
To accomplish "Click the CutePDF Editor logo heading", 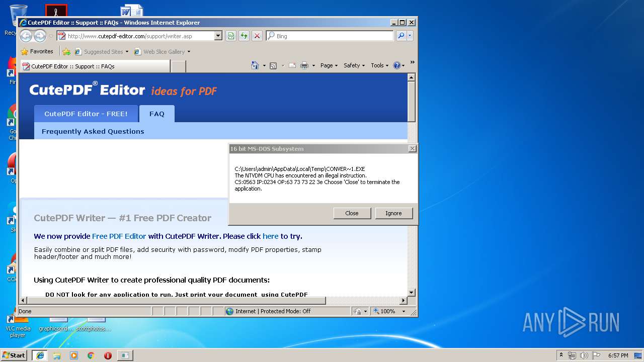I will click(87, 90).
